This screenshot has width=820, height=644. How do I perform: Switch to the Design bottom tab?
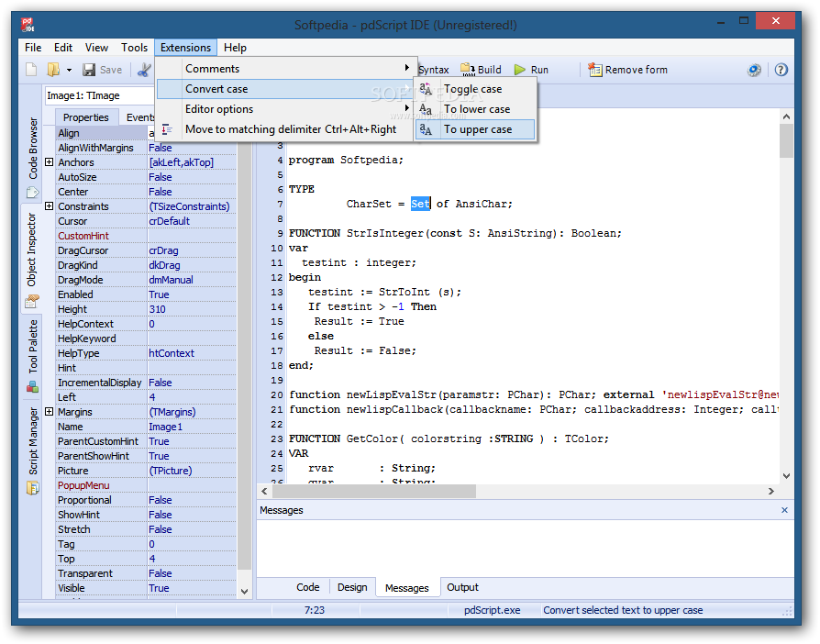[352, 587]
